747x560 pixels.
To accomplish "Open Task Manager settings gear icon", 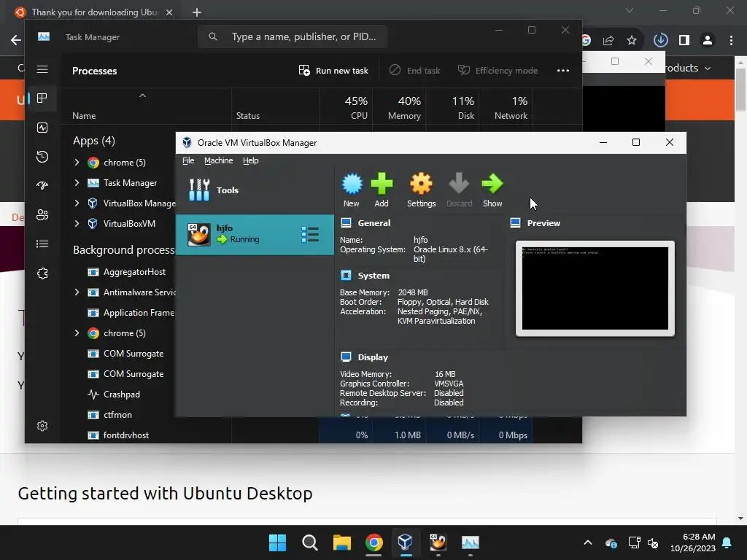I will [x=42, y=426].
